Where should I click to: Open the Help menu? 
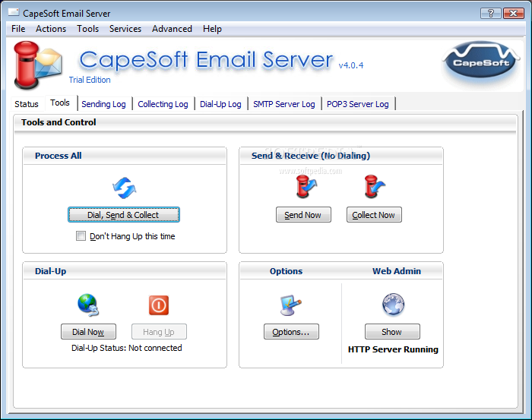pos(212,29)
